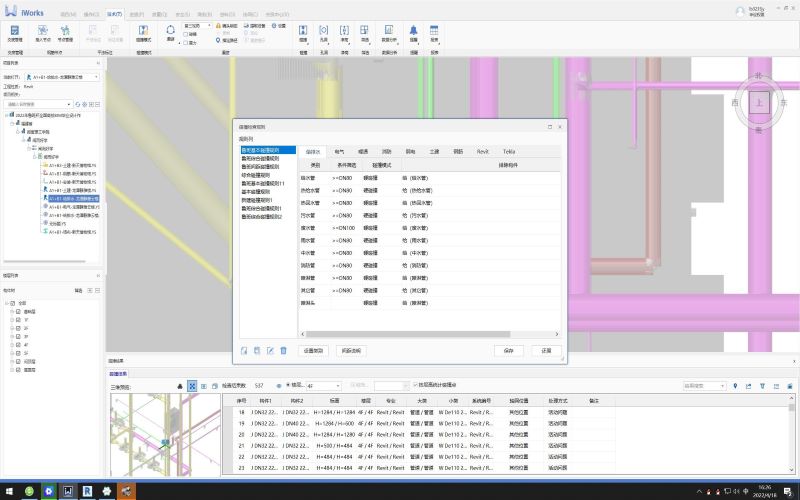Image resolution: width=800 pixels, height=500 pixels.
Task: Click the circular refresh icon in ribbon
Action: [x=170, y=30]
